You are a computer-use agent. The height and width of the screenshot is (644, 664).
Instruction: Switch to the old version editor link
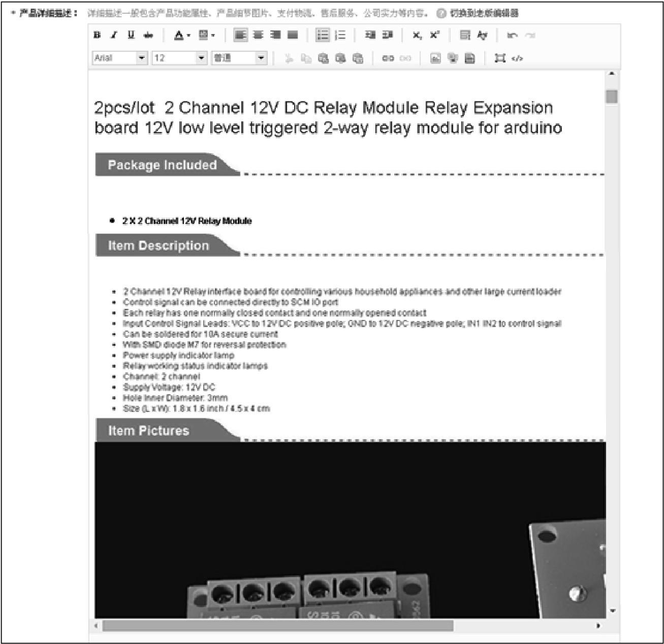point(484,14)
